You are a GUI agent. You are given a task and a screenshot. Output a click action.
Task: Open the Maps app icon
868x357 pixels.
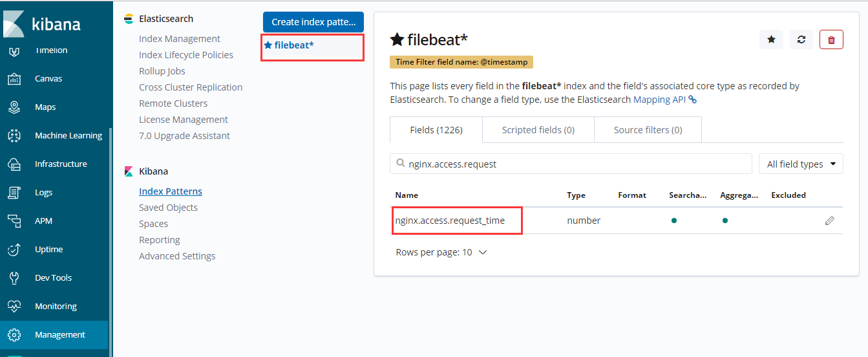click(14, 107)
